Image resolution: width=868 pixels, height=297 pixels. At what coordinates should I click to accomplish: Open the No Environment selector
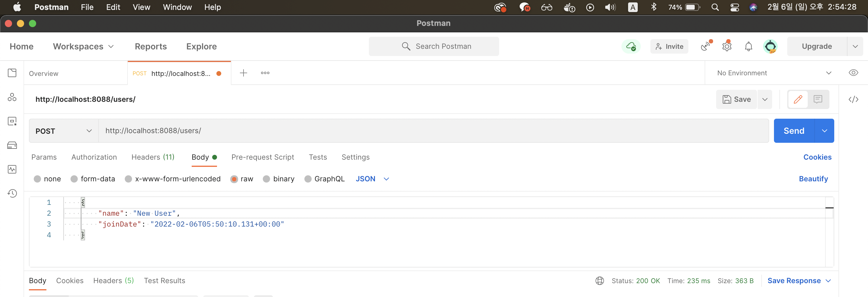pos(774,73)
